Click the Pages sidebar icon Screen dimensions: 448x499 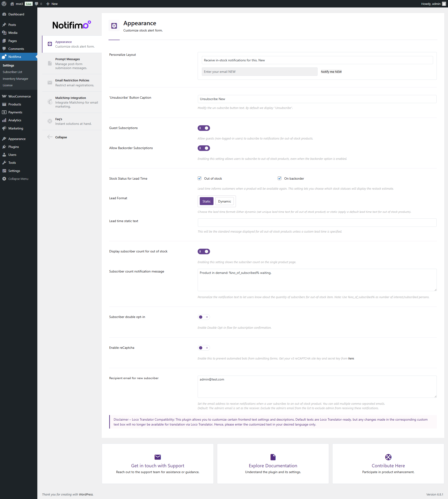tap(4, 41)
